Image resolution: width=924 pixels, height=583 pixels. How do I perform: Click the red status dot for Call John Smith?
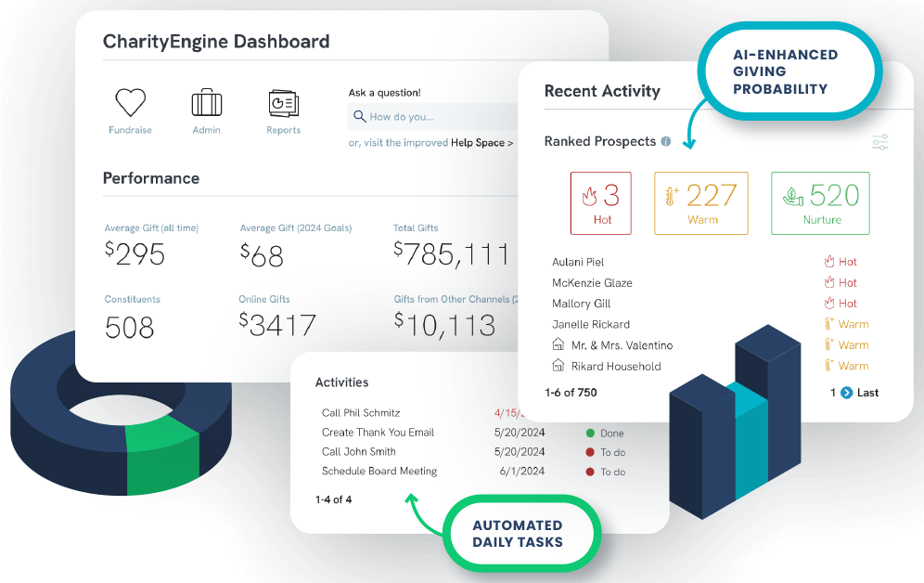click(x=590, y=452)
